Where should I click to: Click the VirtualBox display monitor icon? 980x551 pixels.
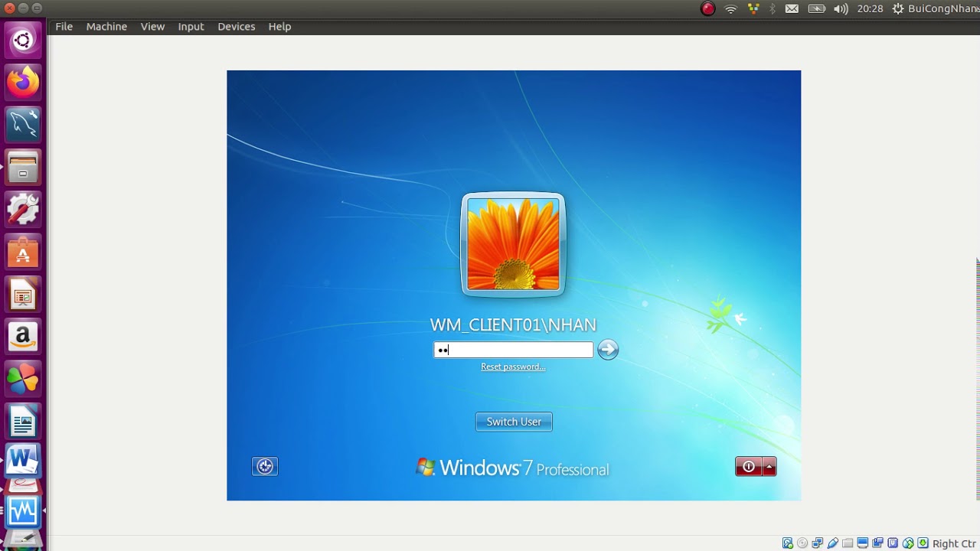pyautogui.click(x=863, y=543)
